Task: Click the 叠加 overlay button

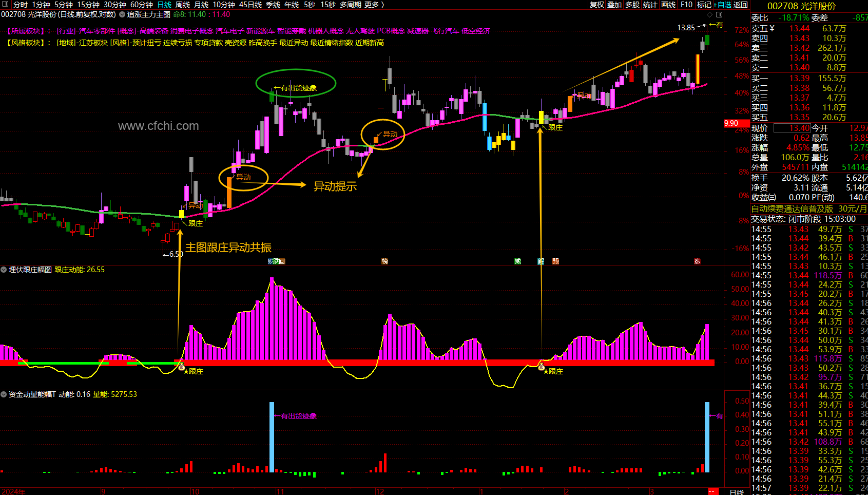Action: pyautogui.click(x=614, y=5)
